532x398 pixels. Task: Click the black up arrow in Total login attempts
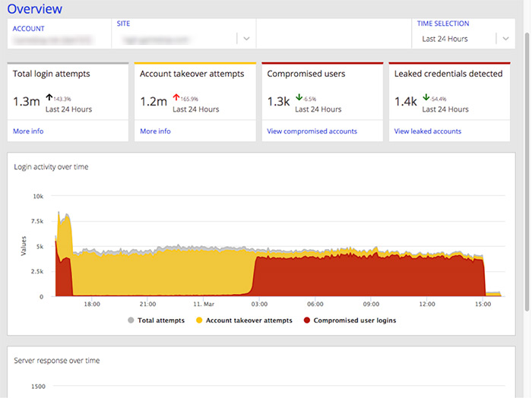click(49, 97)
